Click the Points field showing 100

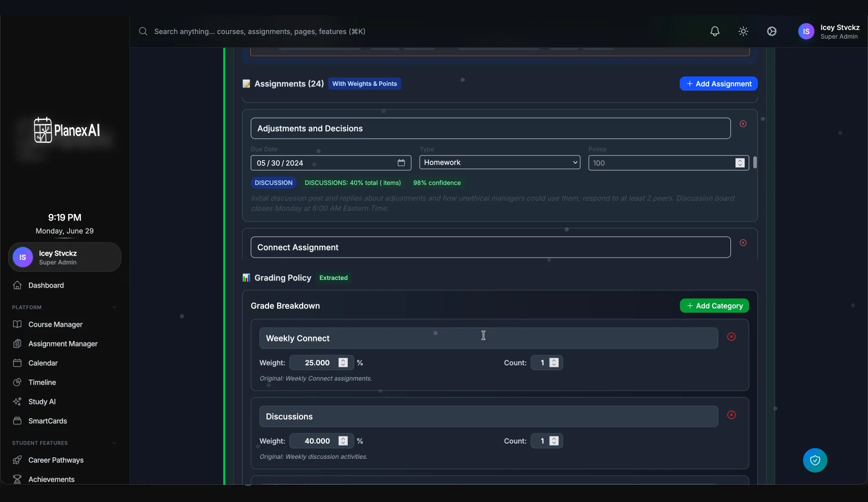click(x=669, y=163)
